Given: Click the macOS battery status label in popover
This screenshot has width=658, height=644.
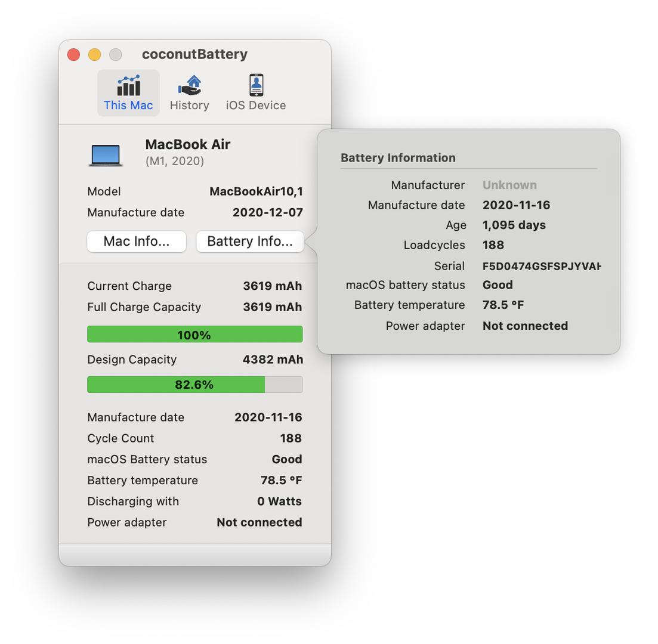Looking at the screenshot, I should (x=405, y=285).
